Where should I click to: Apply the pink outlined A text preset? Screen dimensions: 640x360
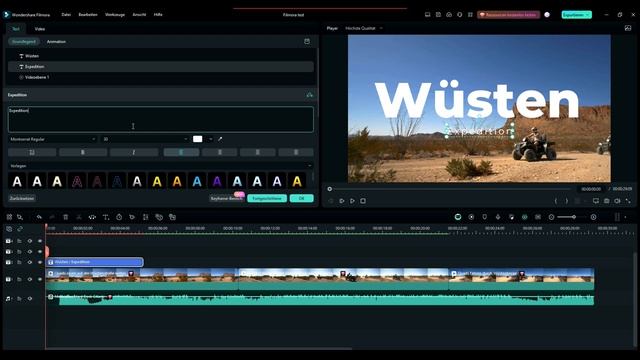(x=77, y=181)
